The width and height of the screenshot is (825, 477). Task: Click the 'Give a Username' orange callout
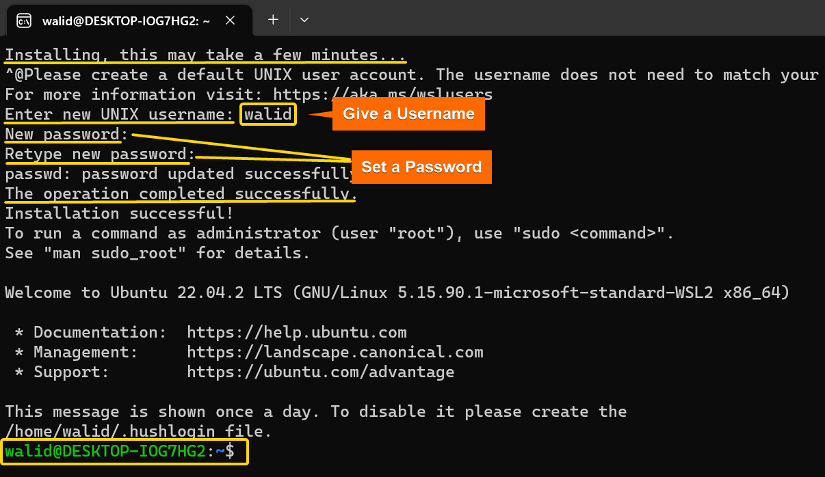tap(408, 114)
